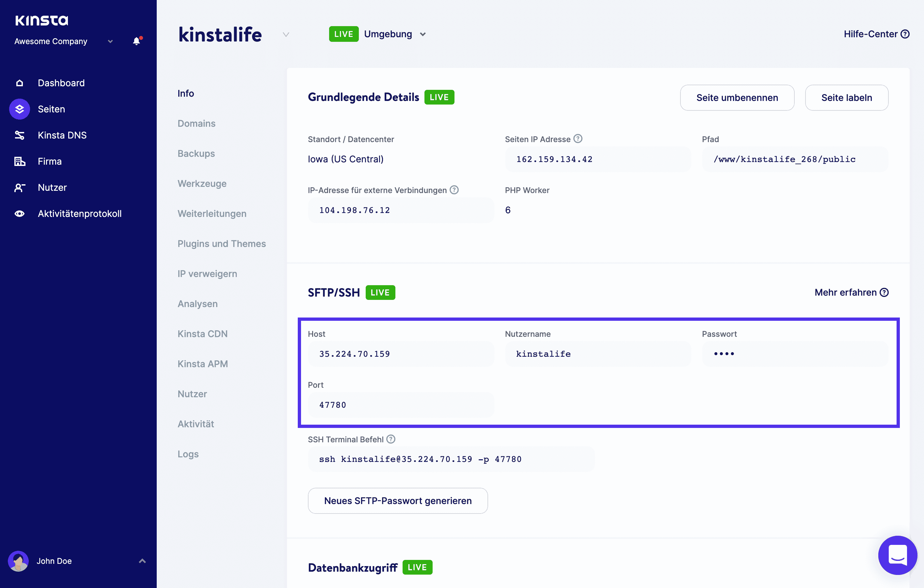924x588 pixels.
Task: Click help icon next to SSH Terminal Befehl
Action: [x=390, y=439]
